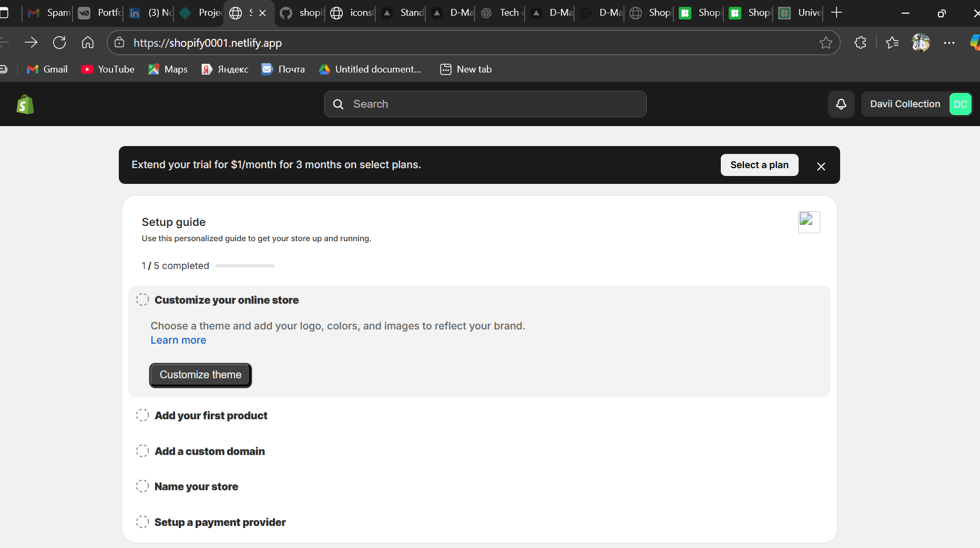Check off the Customize your online store step
This screenshot has height=548, width=980.
pyautogui.click(x=142, y=299)
